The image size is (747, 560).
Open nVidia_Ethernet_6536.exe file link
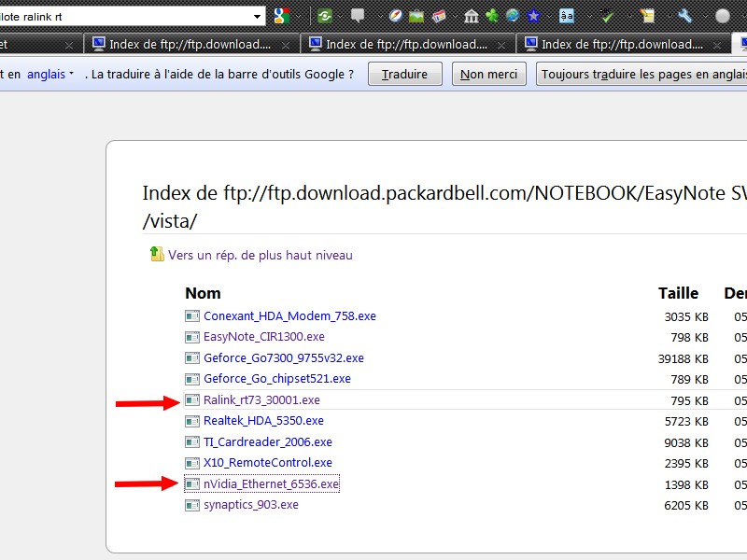[x=271, y=483]
